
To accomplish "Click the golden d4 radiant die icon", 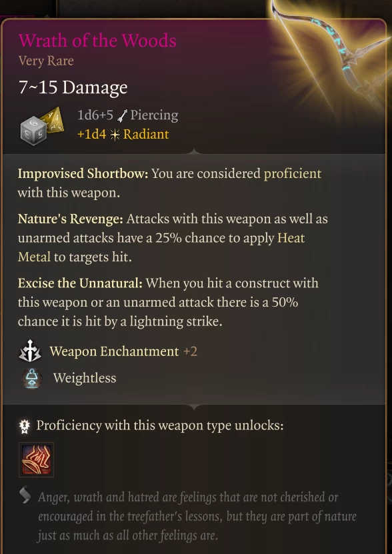I will (53, 120).
